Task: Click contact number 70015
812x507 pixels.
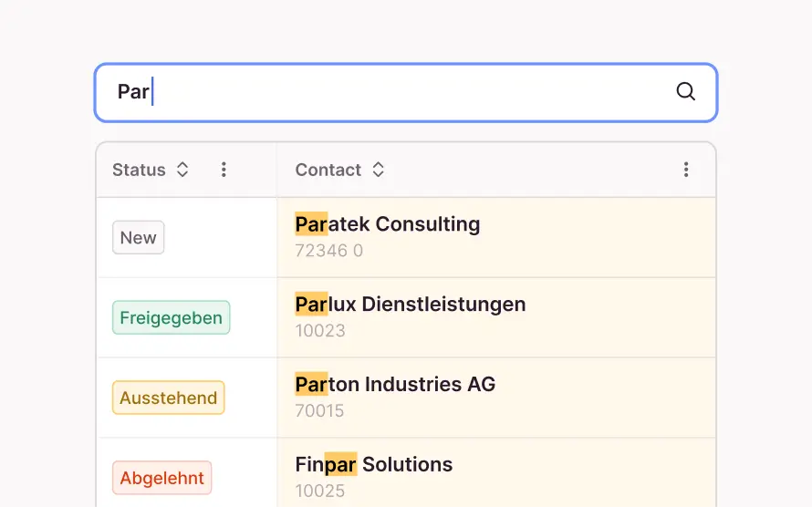Action: [x=320, y=411]
